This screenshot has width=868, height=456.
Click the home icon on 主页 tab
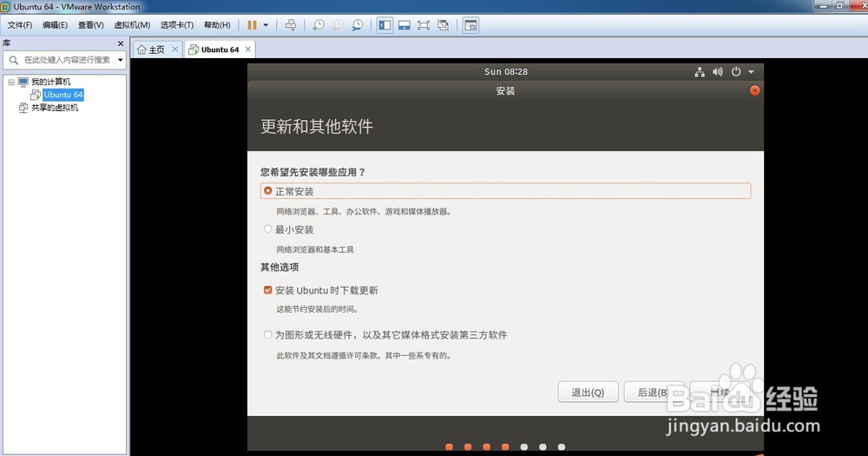tap(141, 50)
